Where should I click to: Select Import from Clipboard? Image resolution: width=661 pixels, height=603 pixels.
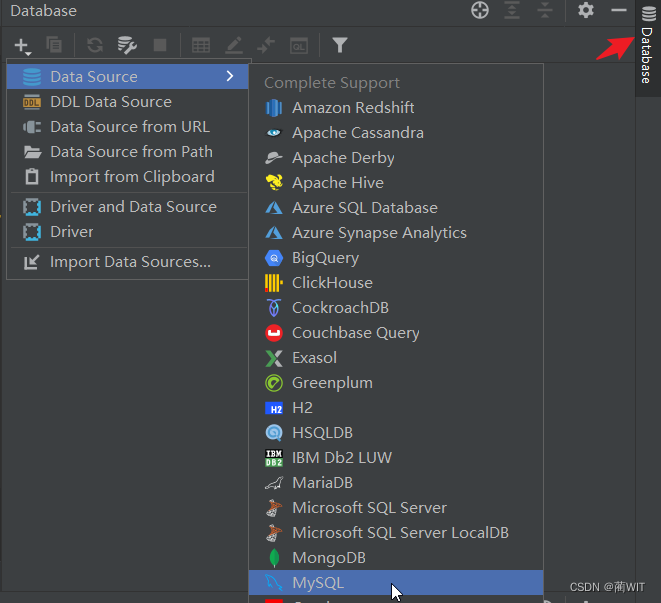[x=127, y=177]
